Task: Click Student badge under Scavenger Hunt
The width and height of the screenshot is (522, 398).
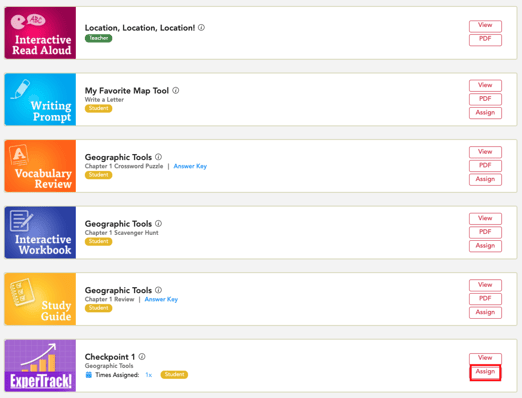Action: (98, 241)
